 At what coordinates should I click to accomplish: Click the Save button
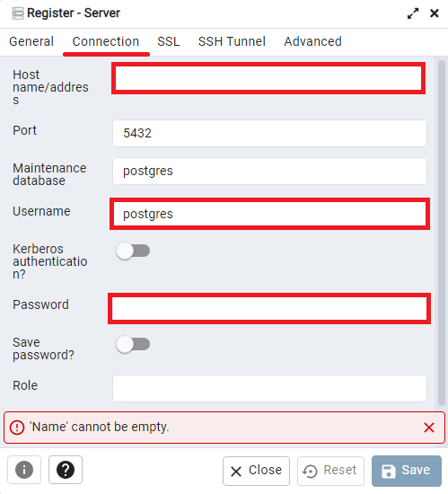(x=407, y=471)
